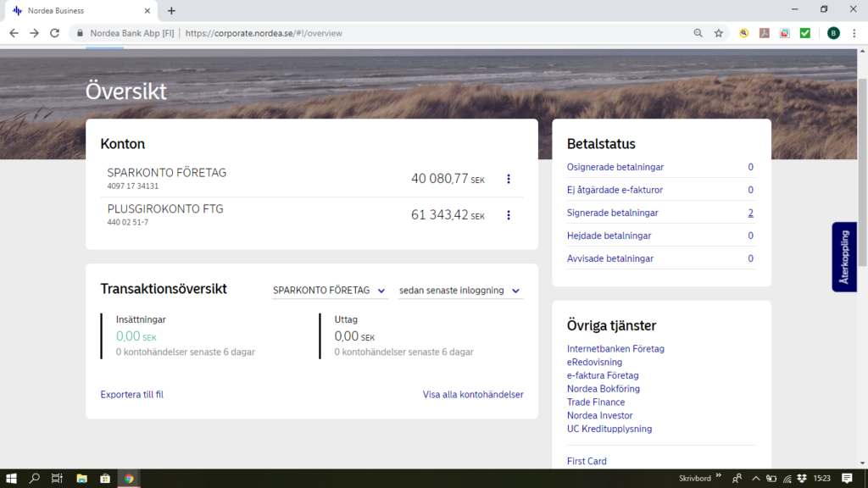Open Ej åtgärdade e-fakturor
The image size is (868, 488).
[615, 190]
